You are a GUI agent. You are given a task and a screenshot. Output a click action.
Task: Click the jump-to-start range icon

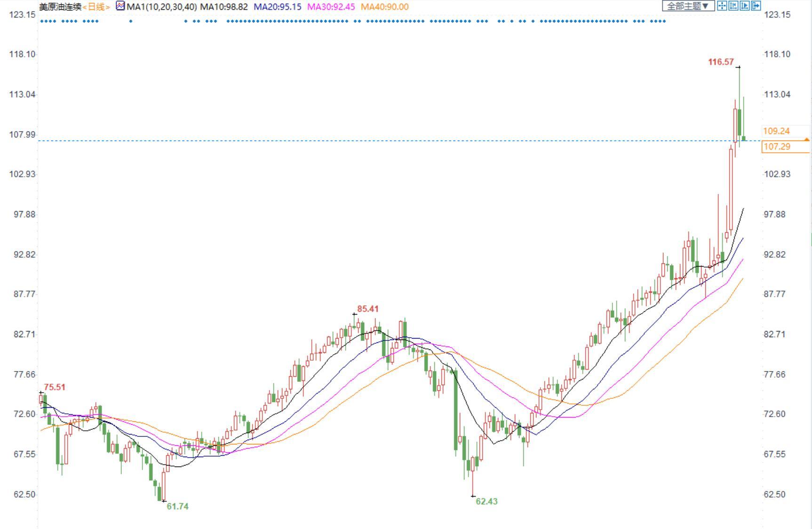coord(733,6)
